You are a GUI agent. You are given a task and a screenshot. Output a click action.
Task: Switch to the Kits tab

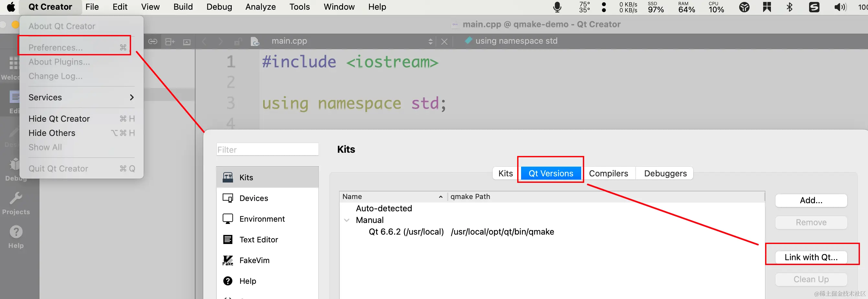[506, 173]
